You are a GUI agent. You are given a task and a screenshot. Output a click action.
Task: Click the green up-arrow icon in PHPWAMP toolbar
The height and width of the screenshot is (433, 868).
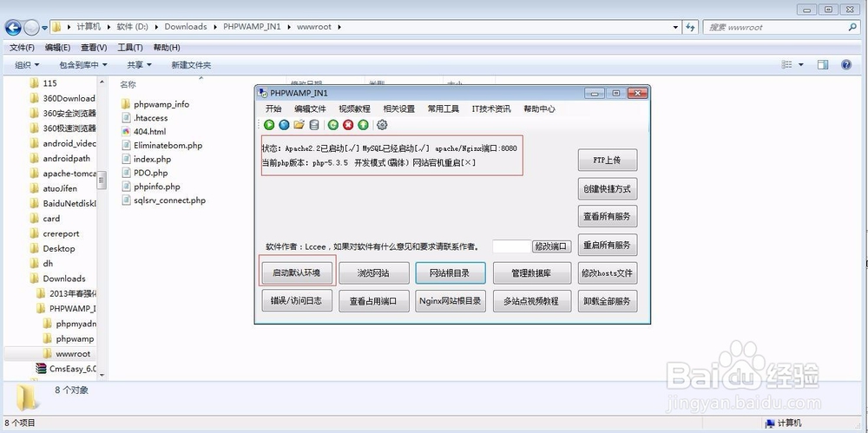point(363,125)
